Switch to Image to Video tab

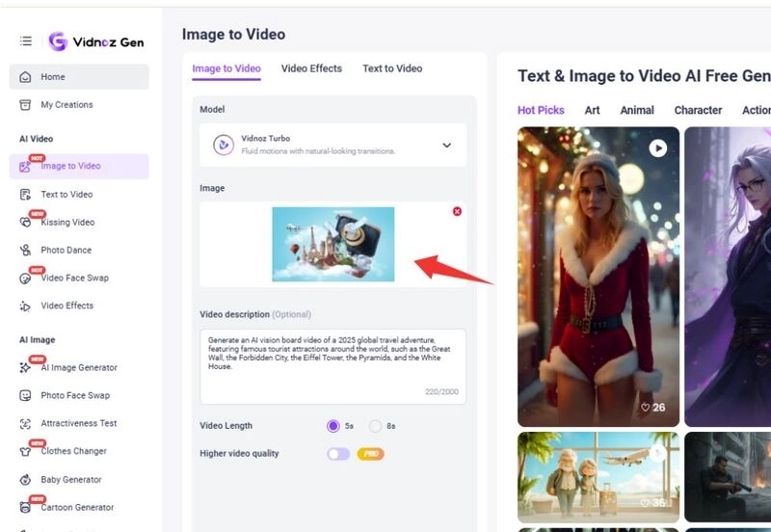(226, 68)
